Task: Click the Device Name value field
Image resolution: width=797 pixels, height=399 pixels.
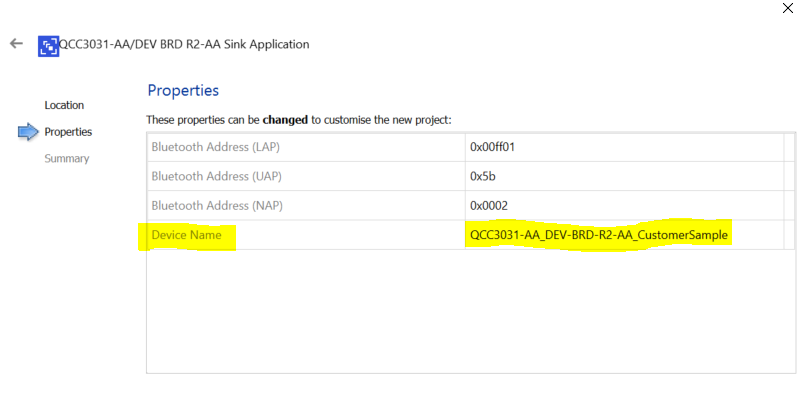Action: coord(624,235)
